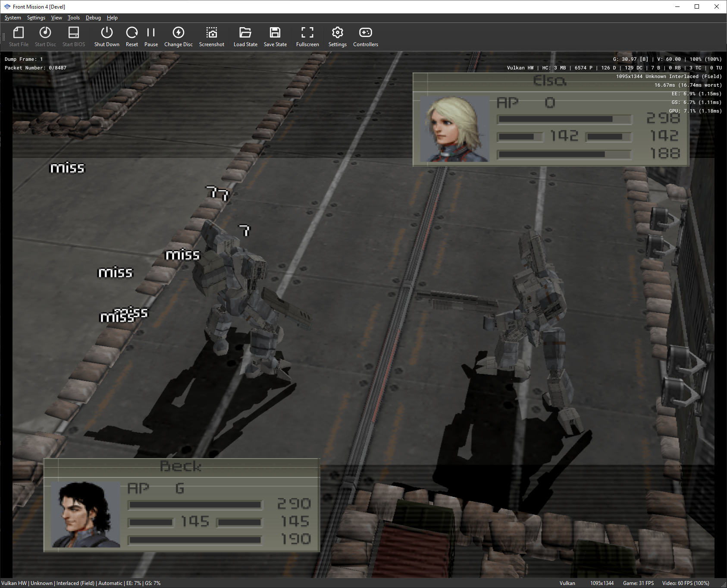
Task: Open the Tools menu
Action: [x=74, y=18]
